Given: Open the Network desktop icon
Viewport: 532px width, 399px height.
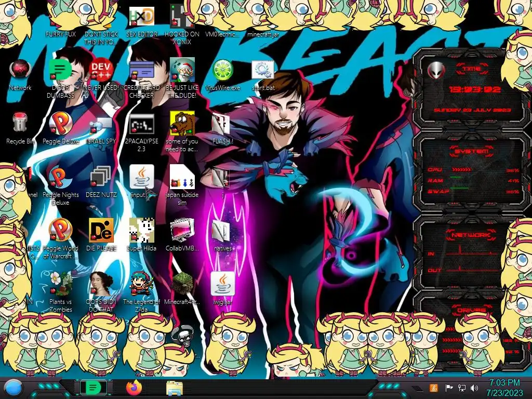Looking at the screenshot, I should tap(20, 70).
